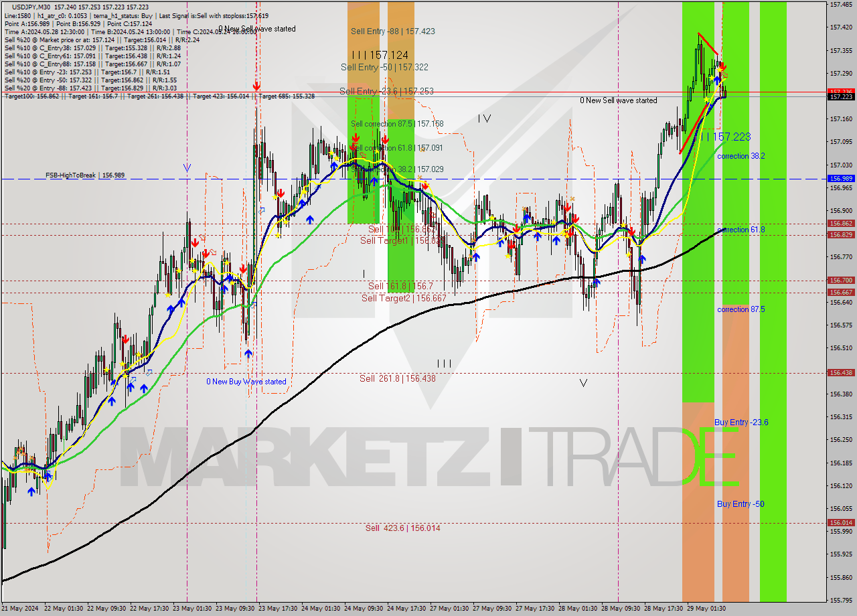Click the 155.795 price axis value
Image resolution: width=857 pixels, height=616 pixels.
coord(840,600)
